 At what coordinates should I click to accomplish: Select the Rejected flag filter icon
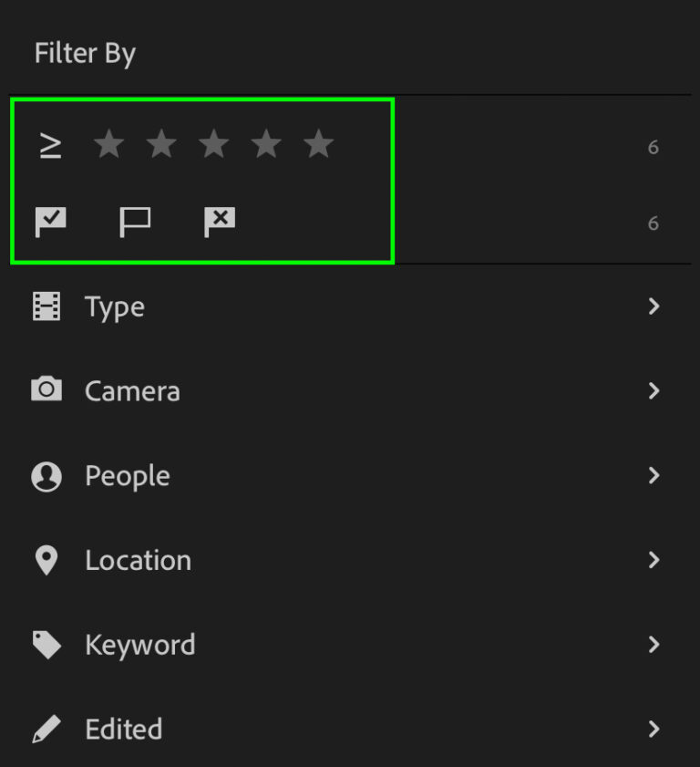pyautogui.click(x=219, y=221)
